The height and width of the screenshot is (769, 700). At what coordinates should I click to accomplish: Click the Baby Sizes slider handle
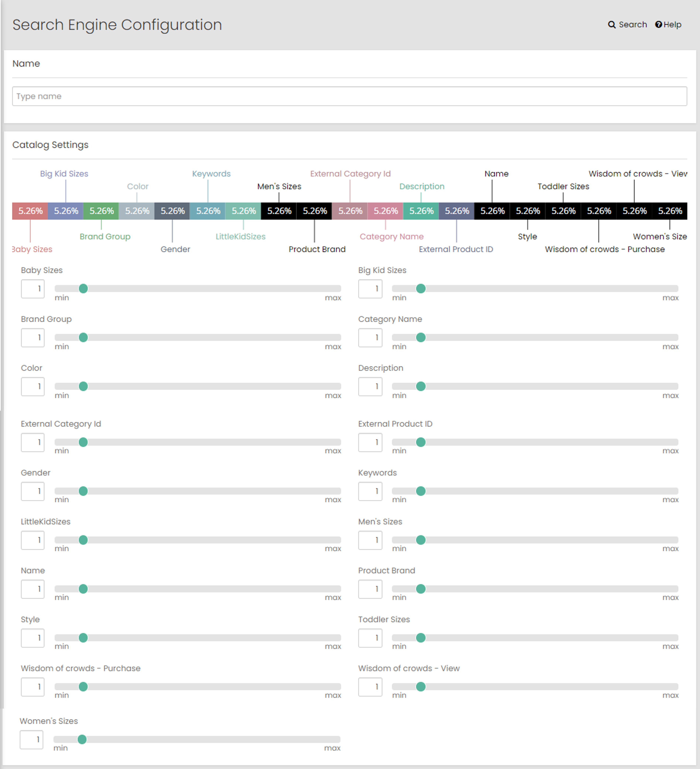click(83, 289)
